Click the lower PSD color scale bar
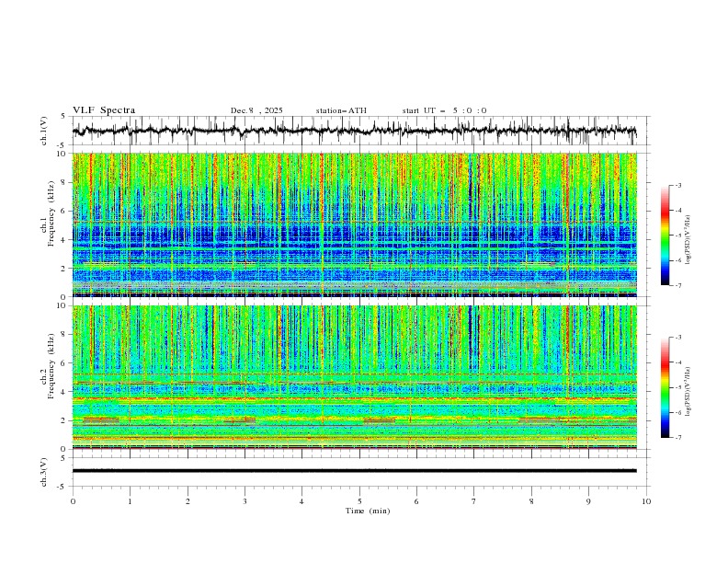 pos(665,387)
